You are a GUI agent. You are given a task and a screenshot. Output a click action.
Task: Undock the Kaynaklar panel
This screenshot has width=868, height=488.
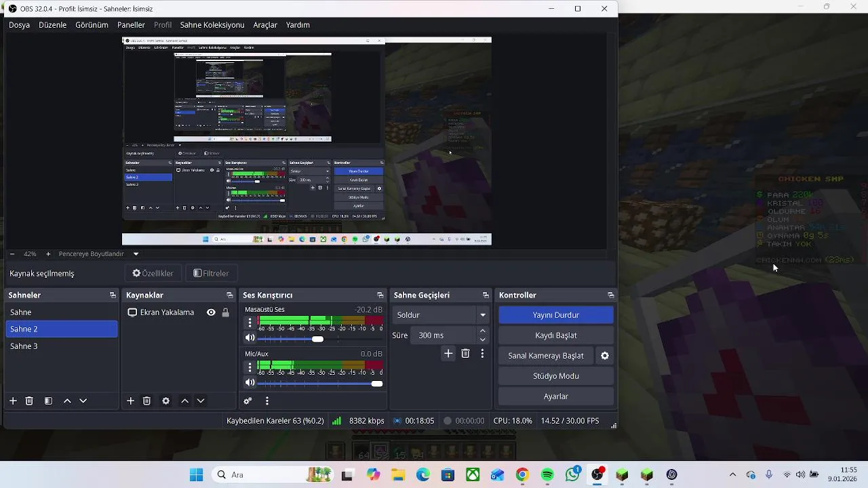point(229,296)
